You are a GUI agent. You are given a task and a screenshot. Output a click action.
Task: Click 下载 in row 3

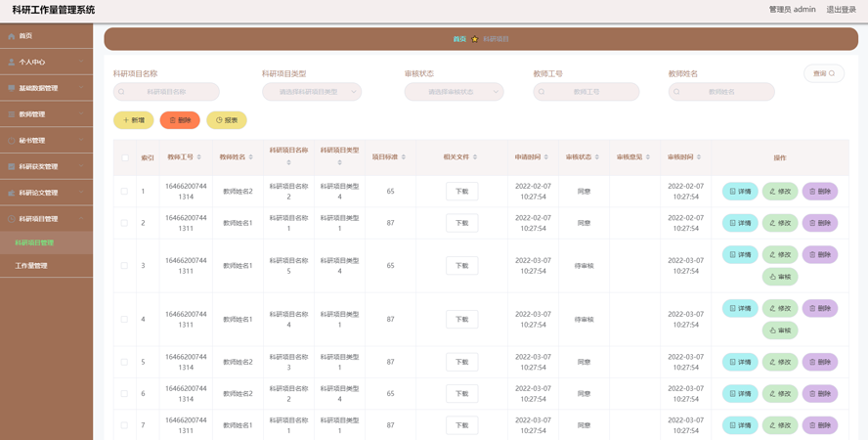(x=461, y=266)
